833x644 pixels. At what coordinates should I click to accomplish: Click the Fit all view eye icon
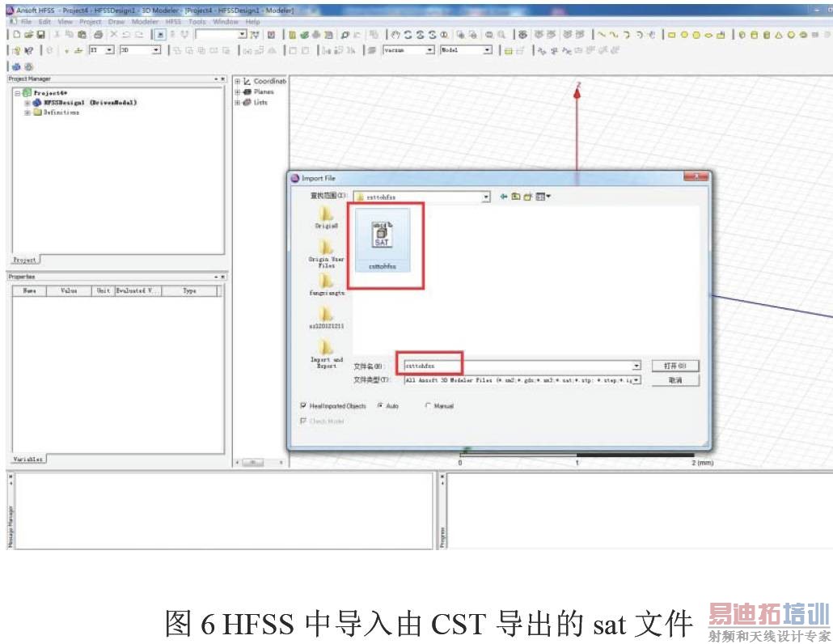point(523,35)
